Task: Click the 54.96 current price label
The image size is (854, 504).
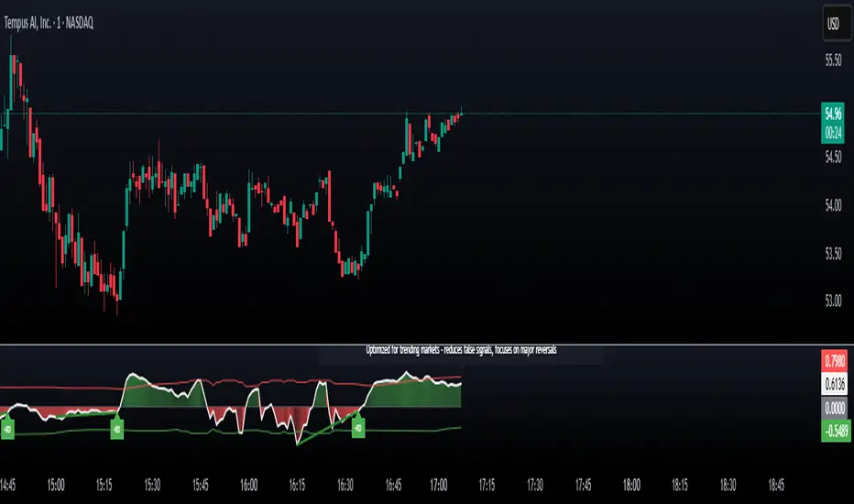Action: [833, 114]
